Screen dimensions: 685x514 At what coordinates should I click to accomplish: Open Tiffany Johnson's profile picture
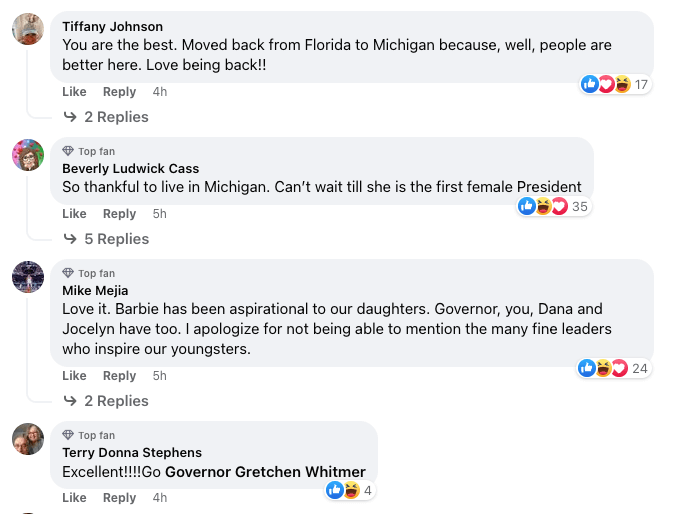pyautogui.click(x=28, y=29)
